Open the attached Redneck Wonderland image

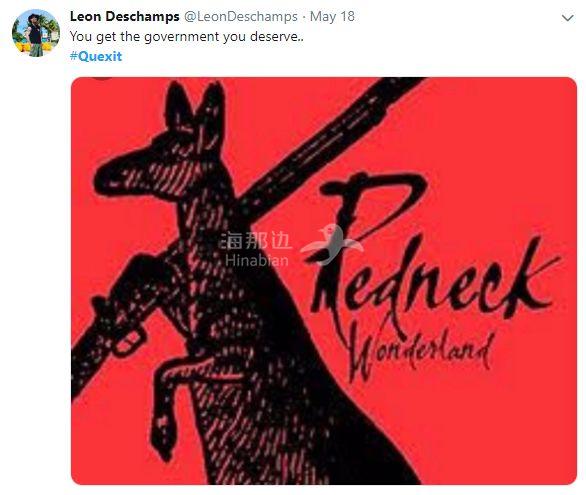click(x=324, y=281)
